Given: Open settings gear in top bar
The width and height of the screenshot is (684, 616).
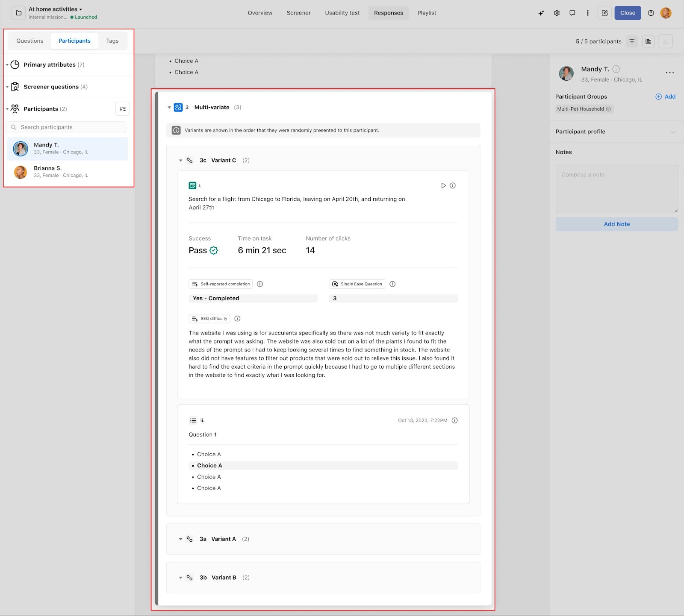Looking at the screenshot, I should click(x=557, y=13).
